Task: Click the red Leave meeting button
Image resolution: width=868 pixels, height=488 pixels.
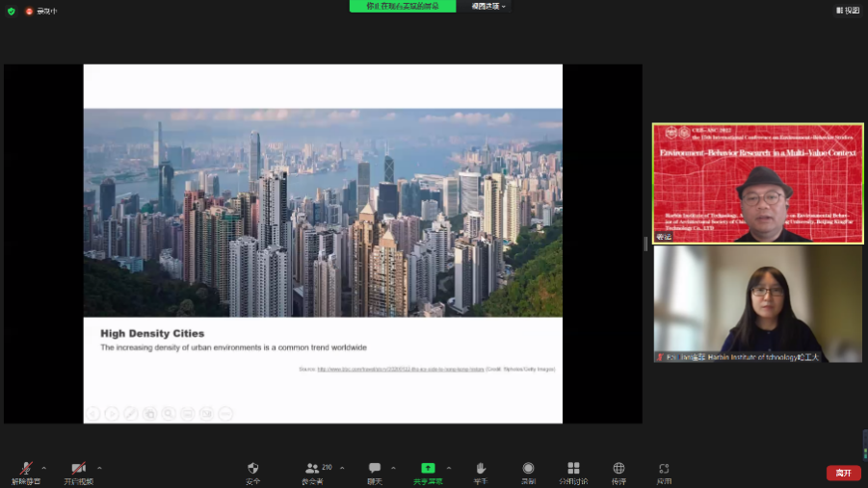Action: 843,473
